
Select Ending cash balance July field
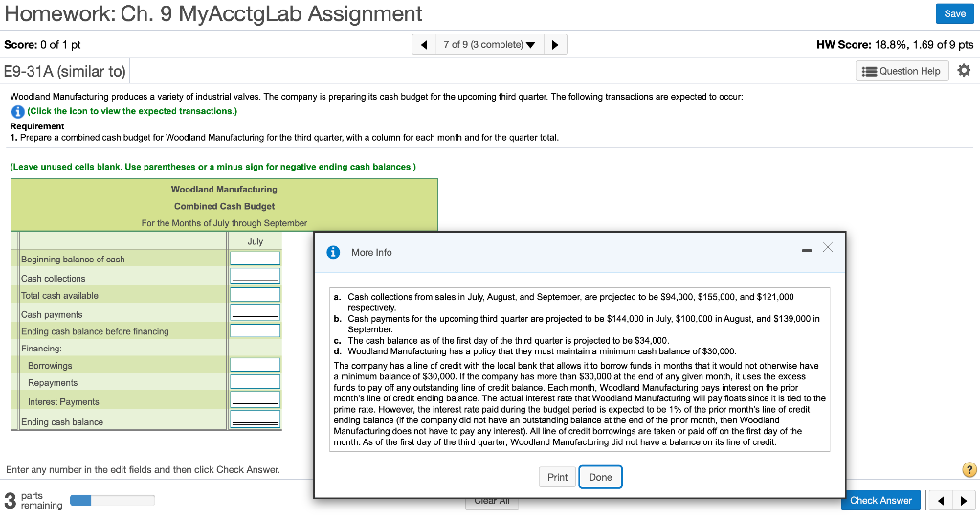(255, 419)
